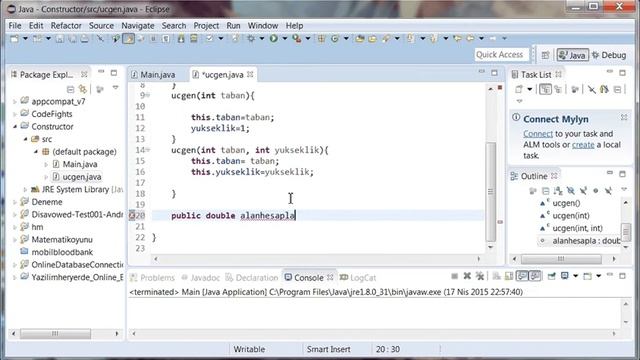This screenshot has height=360, width=640.
Task: Click the create link in Mylyn
Action: click(x=583, y=144)
